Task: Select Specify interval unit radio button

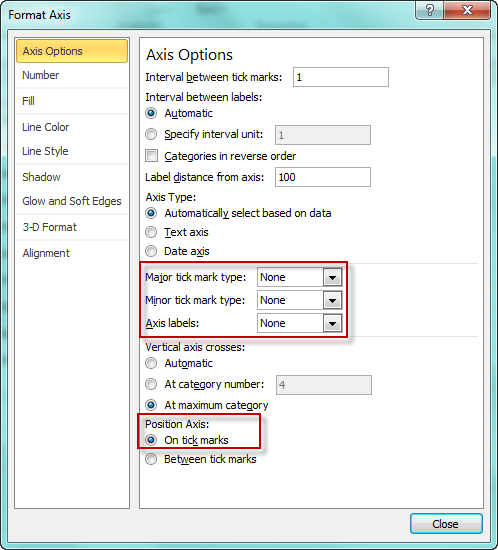Action: pos(151,134)
